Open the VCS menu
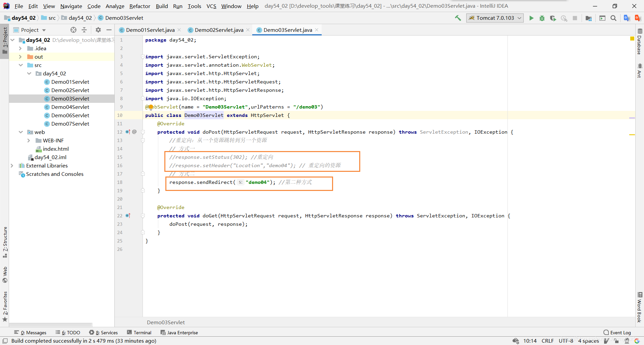644x345 pixels. [x=211, y=6]
